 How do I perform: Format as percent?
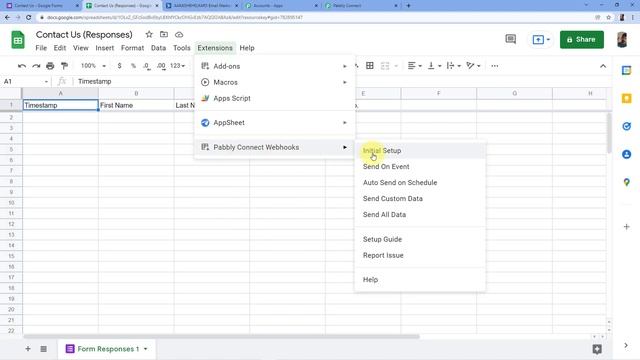133,66
